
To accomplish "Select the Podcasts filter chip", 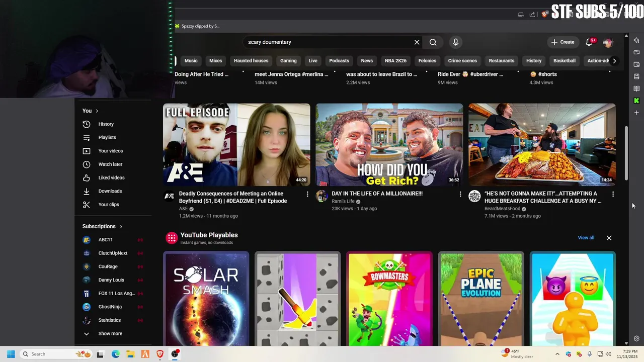I will click(339, 61).
